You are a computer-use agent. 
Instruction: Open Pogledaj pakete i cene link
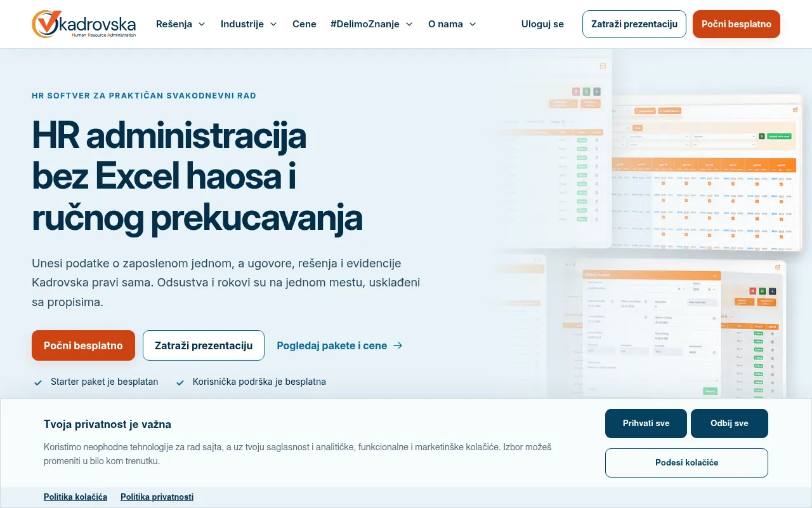339,345
